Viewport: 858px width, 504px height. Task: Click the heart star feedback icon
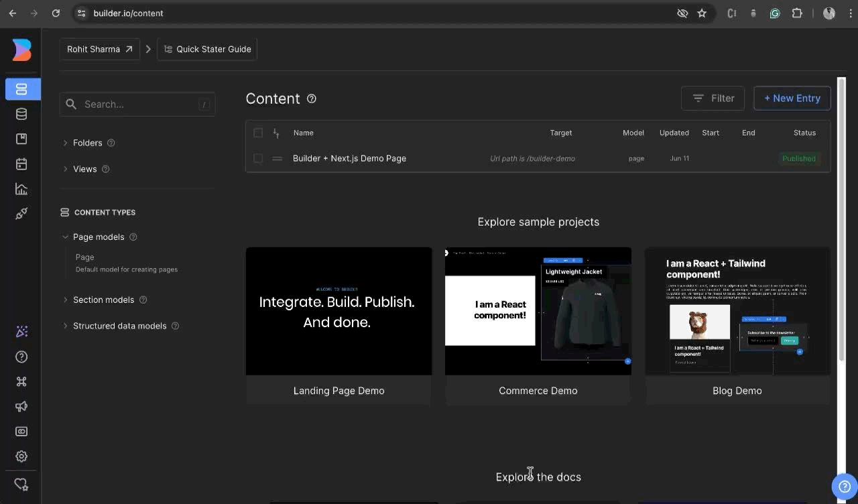(x=21, y=484)
